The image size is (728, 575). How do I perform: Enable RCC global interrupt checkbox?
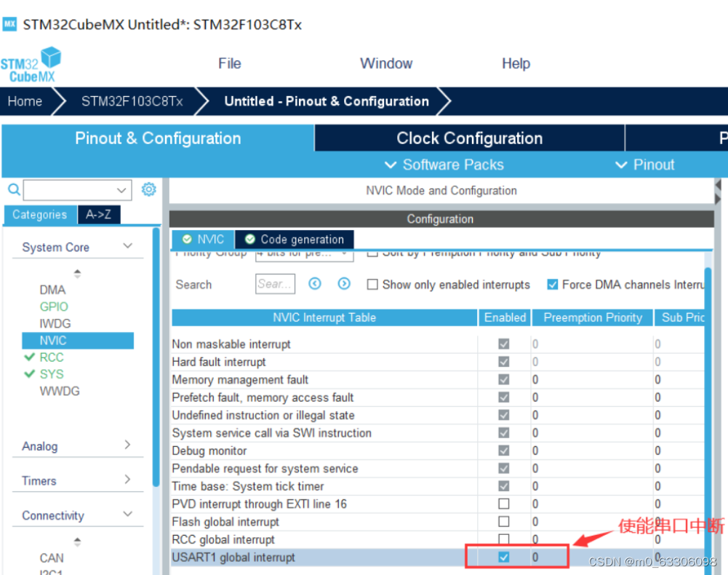click(504, 539)
